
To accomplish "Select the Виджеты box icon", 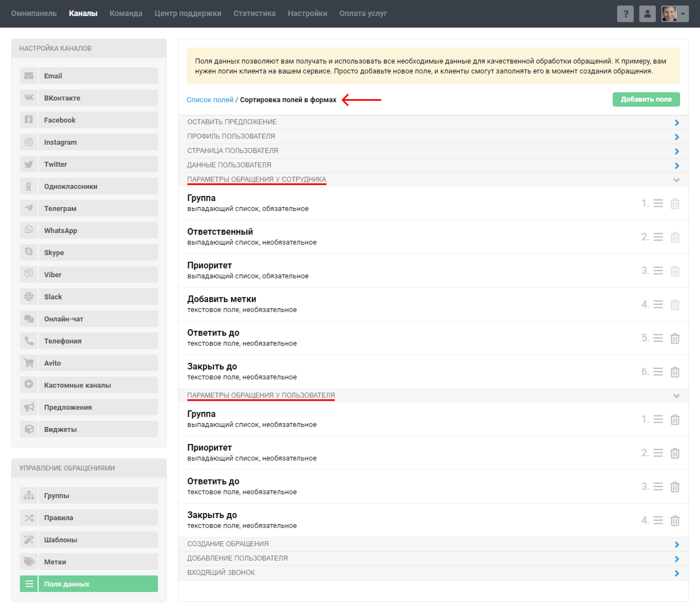I will 29,429.
